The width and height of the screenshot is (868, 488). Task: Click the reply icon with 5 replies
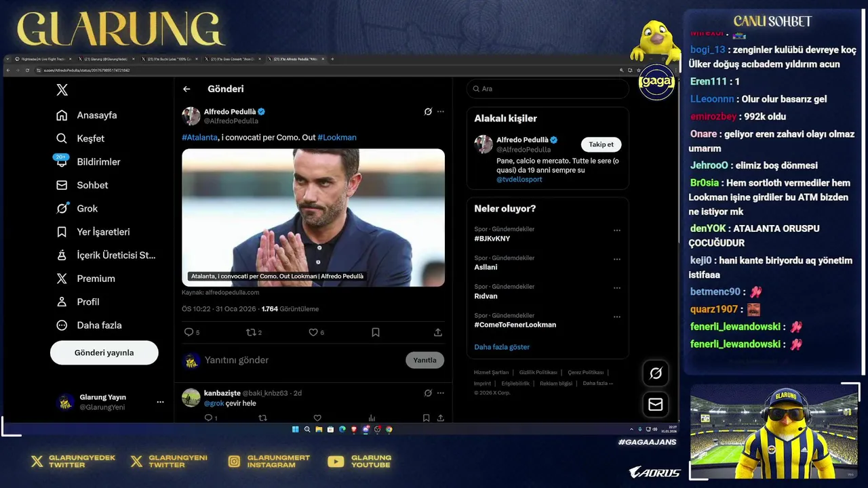point(192,332)
